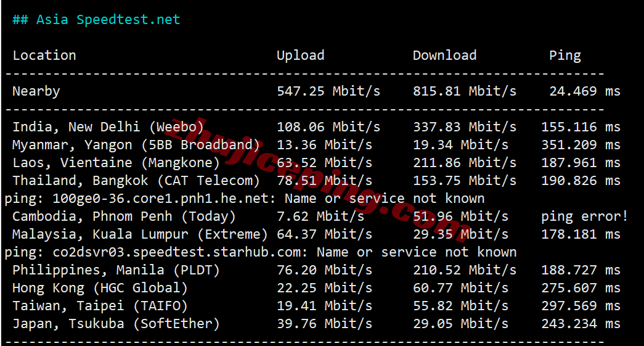This screenshot has width=644, height=346.
Task: Click Myanmar download value 19.34 Mbit/s
Action: pyautogui.click(x=461, y=145)
